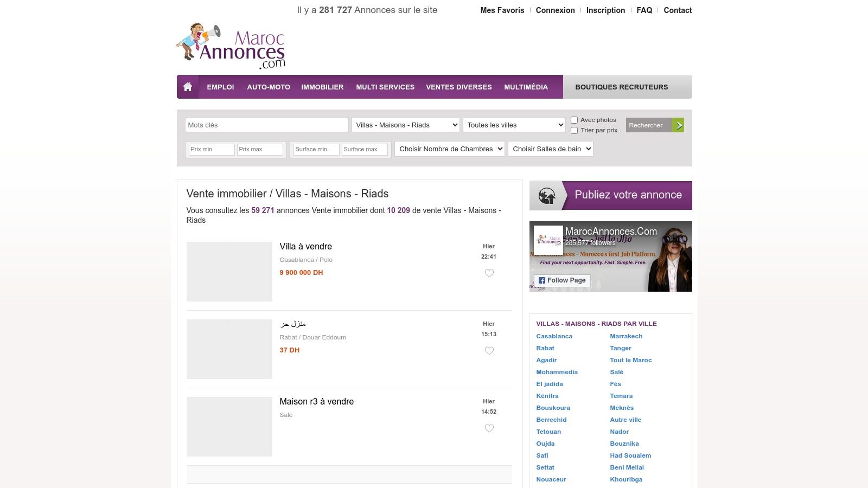Click the Rabat Douar Eddoum listing thumbnail
Viewport: 868px width, 488px height.
tap(229, 349)
